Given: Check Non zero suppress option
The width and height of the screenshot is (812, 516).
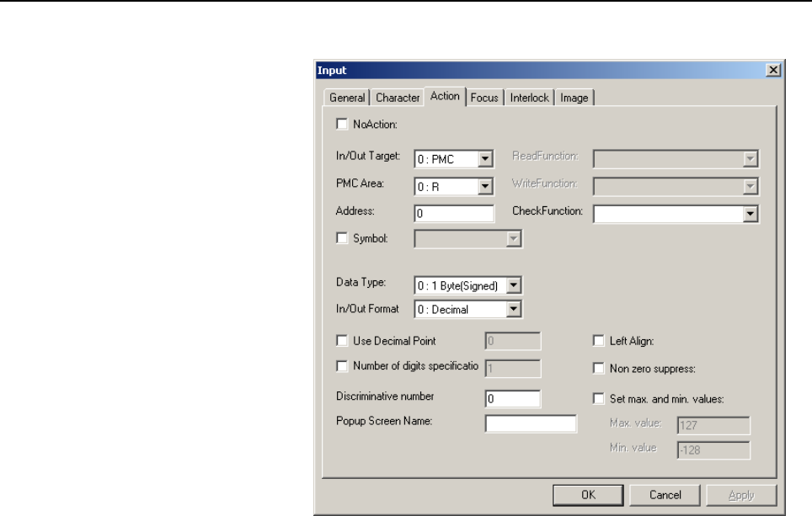Looking at the screenshot, I should [599, 368].
